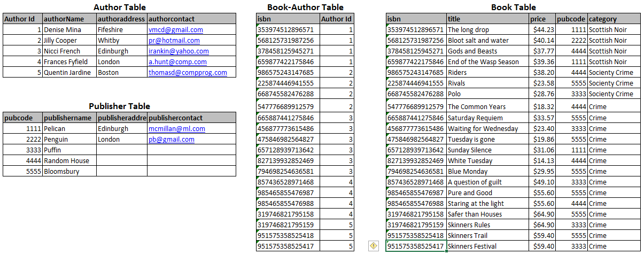This screenshot has width=644, height=254.
Task: Select the Polo title cell
Action: pos(487,94)
